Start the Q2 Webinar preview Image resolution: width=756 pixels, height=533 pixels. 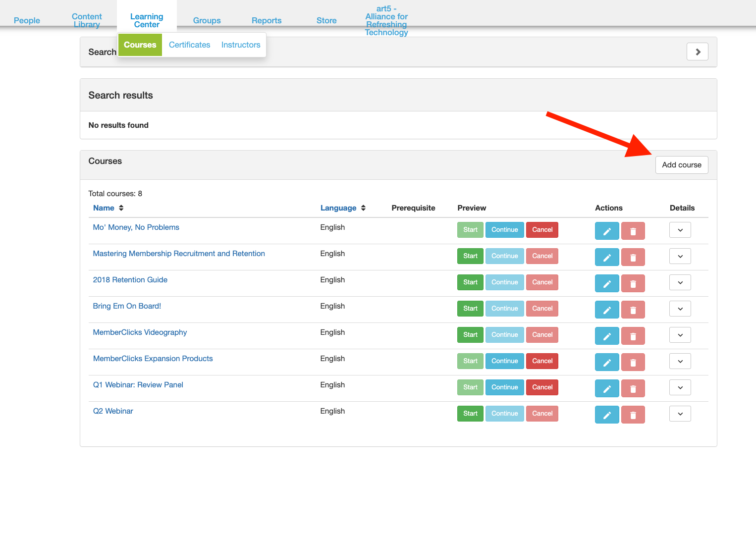(470, 414)
